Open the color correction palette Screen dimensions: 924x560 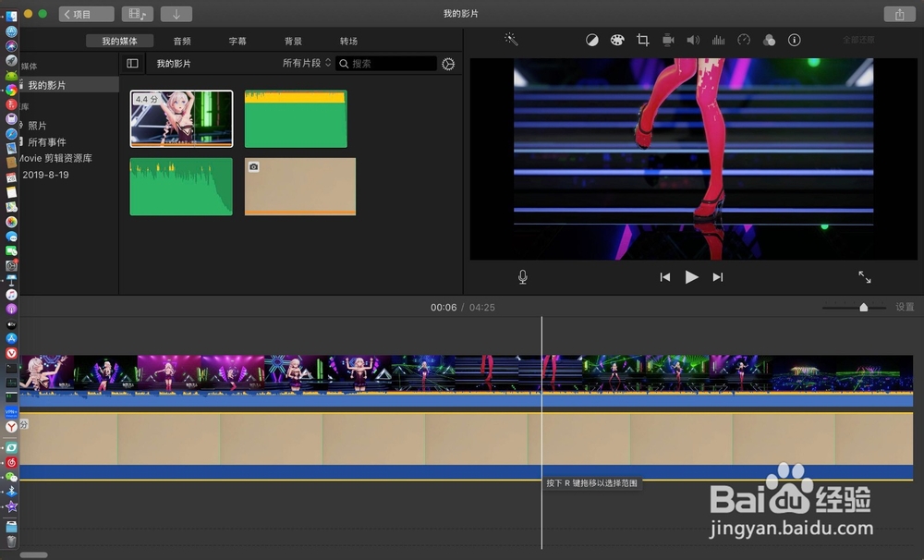(x=617, y=40)
